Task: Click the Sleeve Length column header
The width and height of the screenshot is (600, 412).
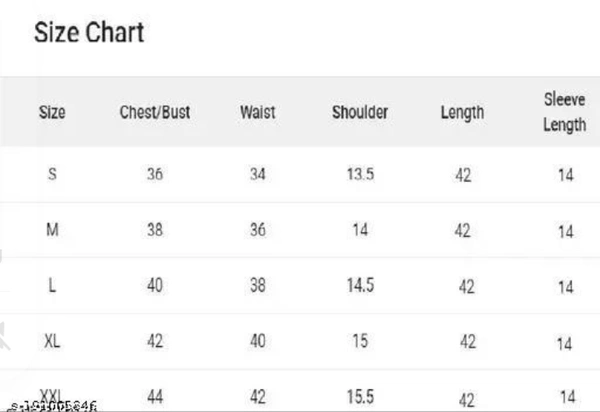Action: pyautogui.click(x=565, y=112)
